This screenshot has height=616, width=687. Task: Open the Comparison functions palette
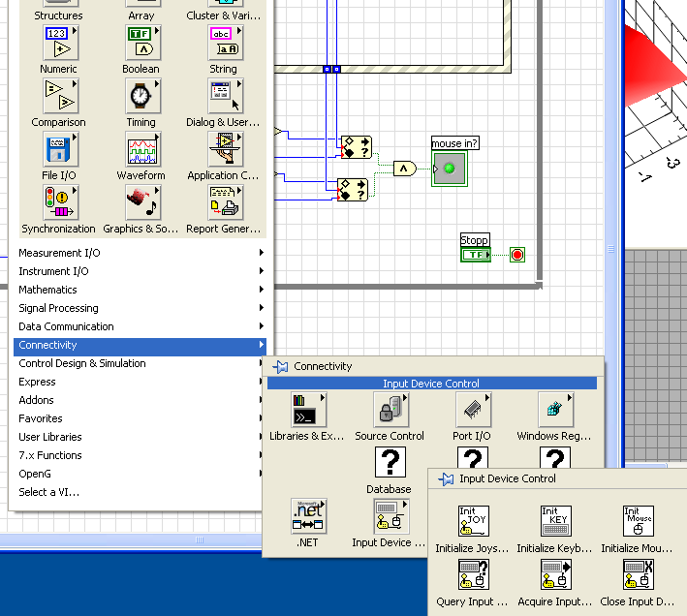tap(60, 96)
